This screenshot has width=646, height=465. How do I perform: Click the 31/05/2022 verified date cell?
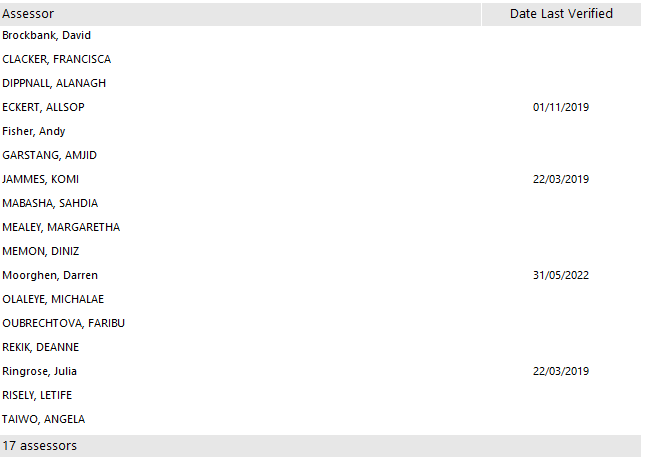560,276
